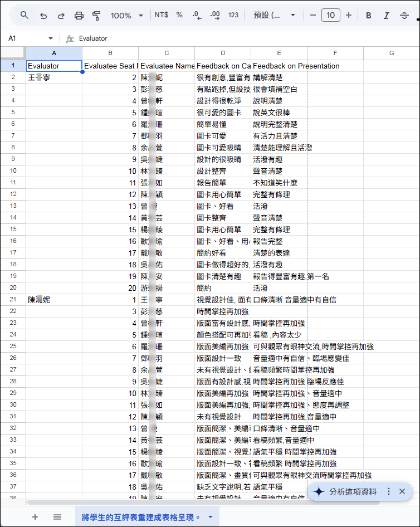Select column A header
This screenshot has height=527, width=420.
[x=54, y=53]
